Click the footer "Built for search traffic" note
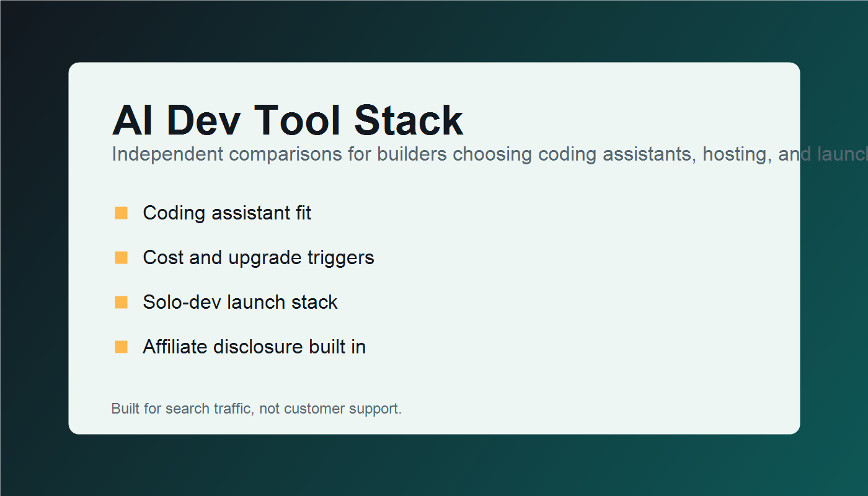868x496 pixels. click(257, 409)
